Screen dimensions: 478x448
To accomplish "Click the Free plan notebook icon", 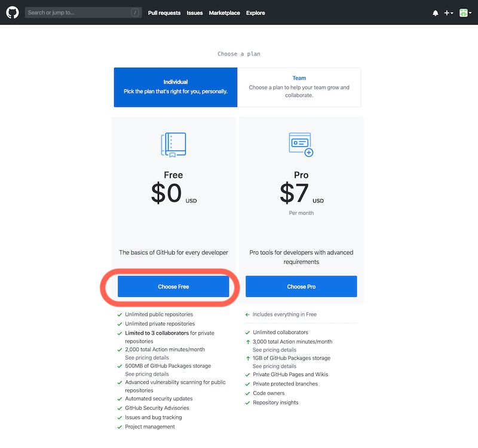I will 173,145.
